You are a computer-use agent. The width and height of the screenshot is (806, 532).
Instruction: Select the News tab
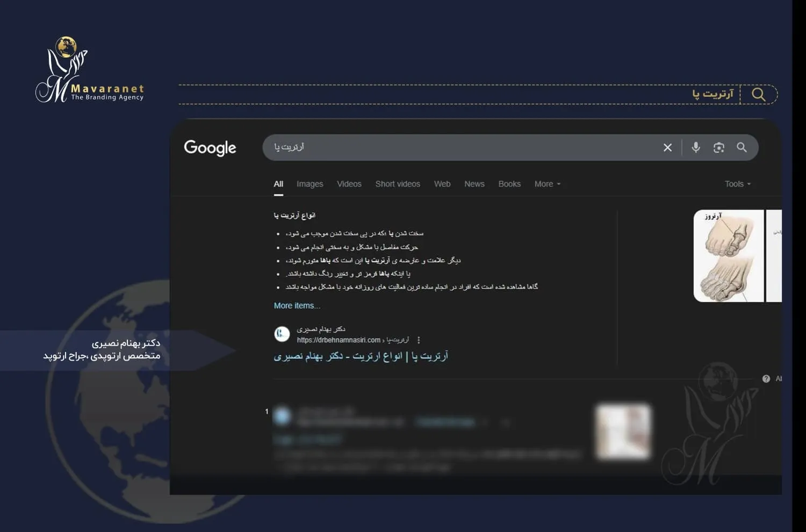[x=474, y=184]
